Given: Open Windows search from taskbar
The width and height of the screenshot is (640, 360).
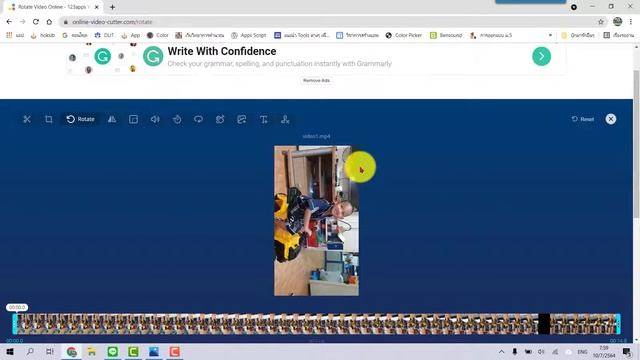Looking at the screenshot, I should click(x=30, y=351).
